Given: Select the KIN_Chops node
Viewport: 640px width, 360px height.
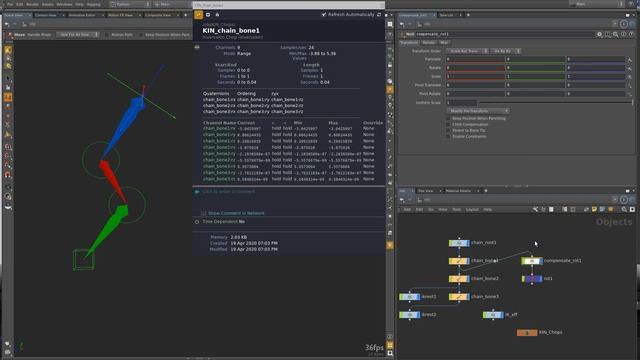Looking at the screenshot, I should pyautogui.click(x=527, y=333).
